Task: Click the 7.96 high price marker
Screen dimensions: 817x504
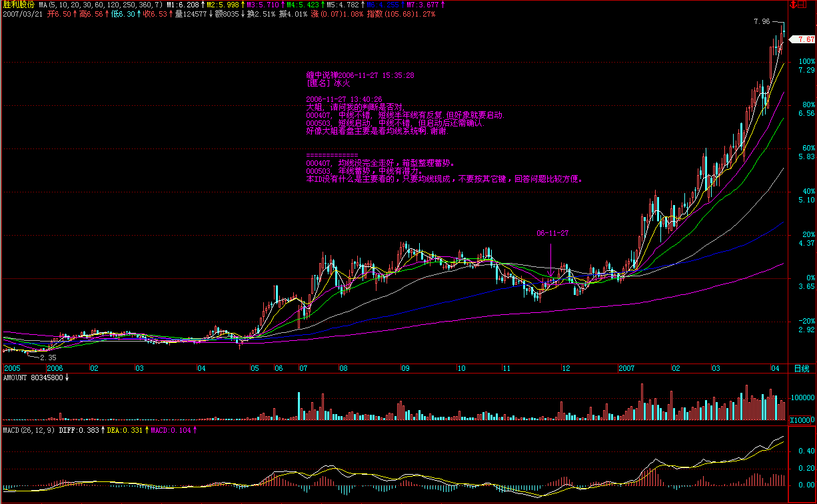Action: [761, 22]
